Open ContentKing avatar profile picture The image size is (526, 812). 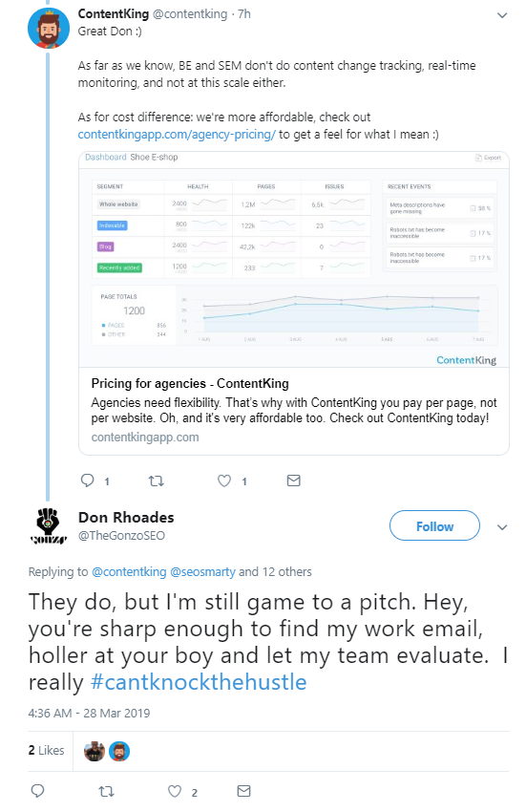[49, 29]
